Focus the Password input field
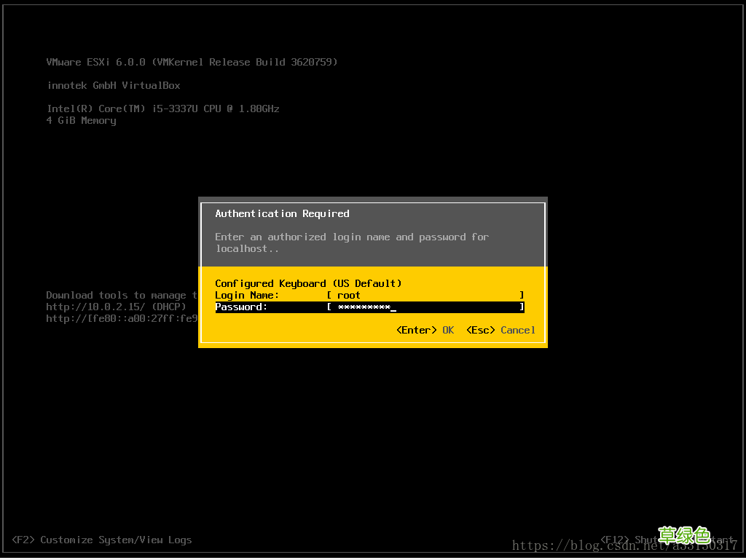 (x=425, y=307)
